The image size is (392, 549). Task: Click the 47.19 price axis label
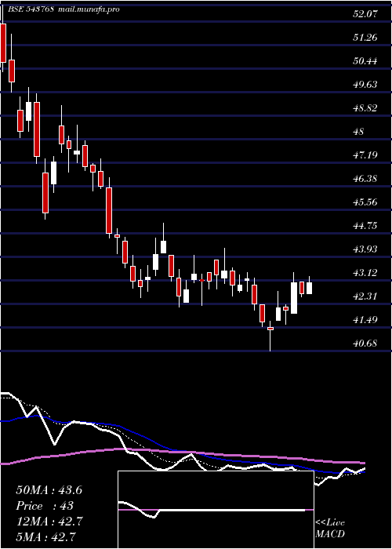[x=365, y=155]
